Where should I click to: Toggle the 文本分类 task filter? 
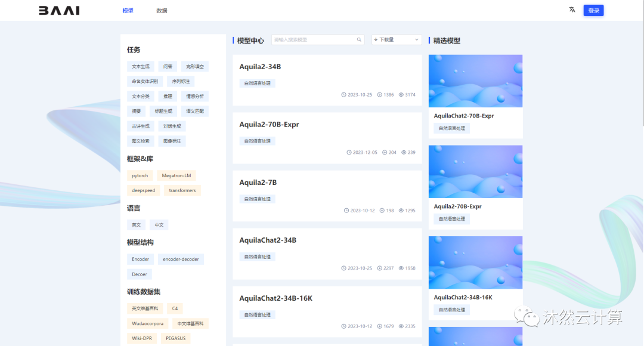click(x=141, y=97)
